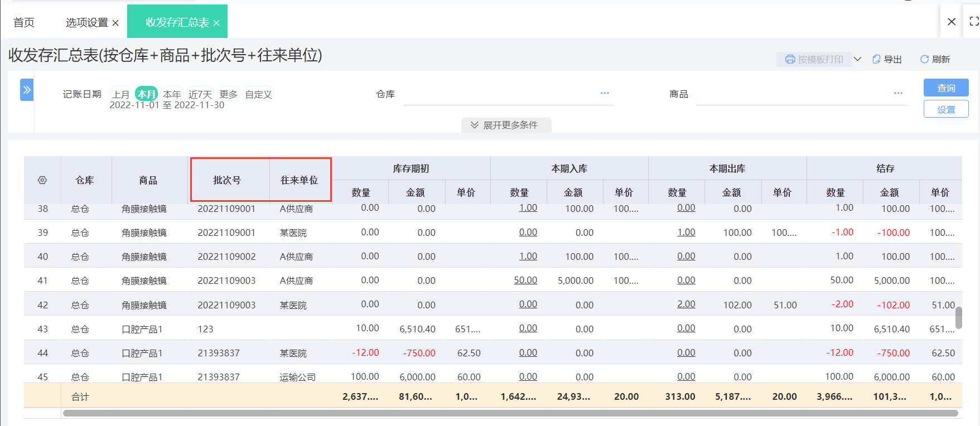This screenshot has width=980, height=426.
Task: Expand the collapsed left sidebar panel
Action: 26,90
